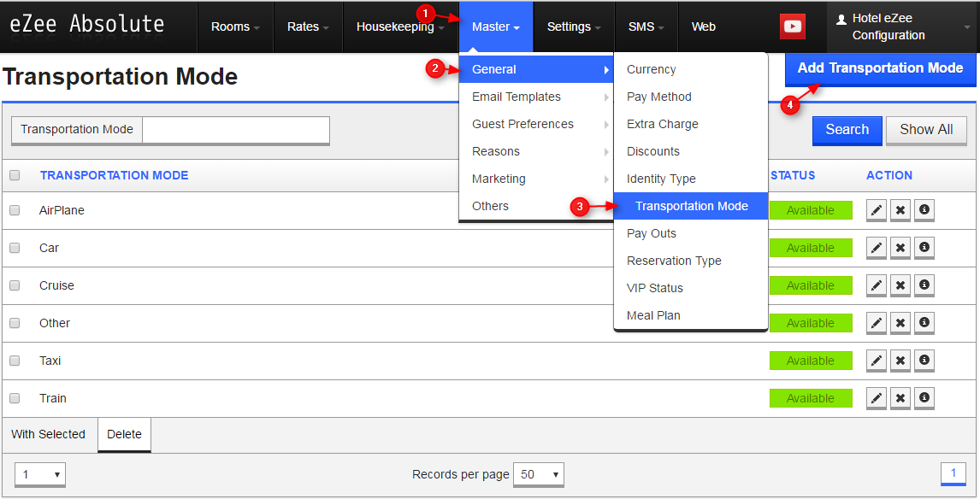Image resolution: width=980 pixels, height=499 pixels.
Task: Edit the Train transportation mode
Action: [x=877, y=398]
